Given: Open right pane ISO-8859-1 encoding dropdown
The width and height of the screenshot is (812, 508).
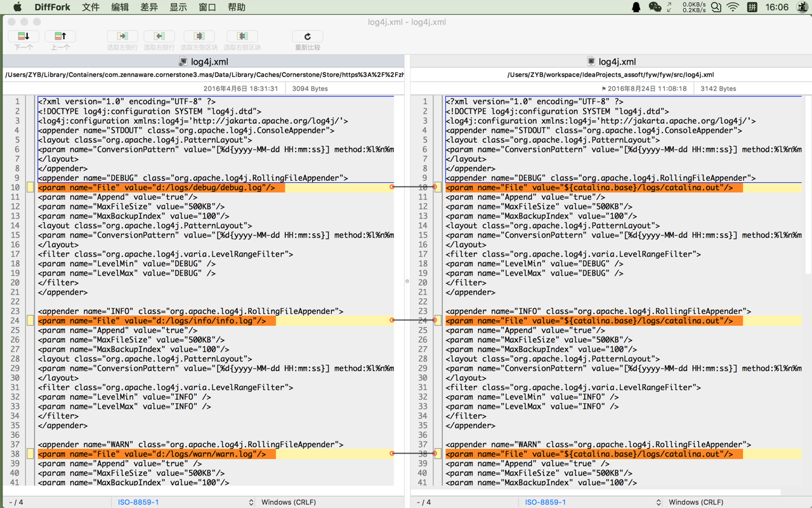Looking at the screenshot, I should [x=593, y=502].
